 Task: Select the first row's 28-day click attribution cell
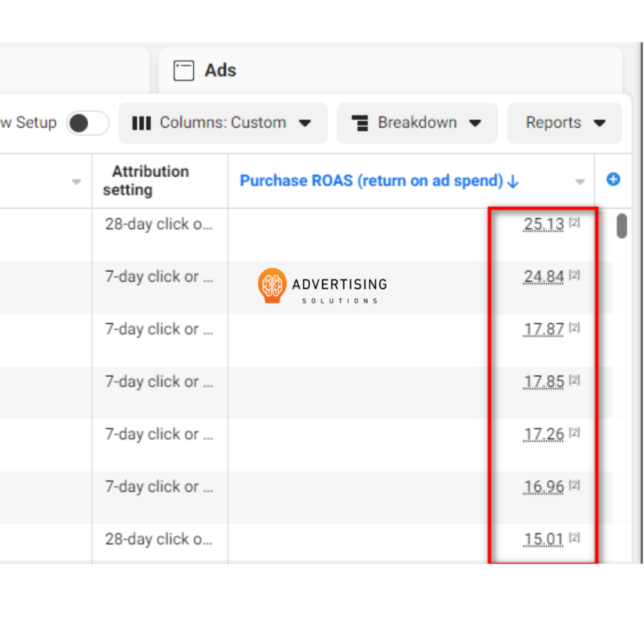158,225
